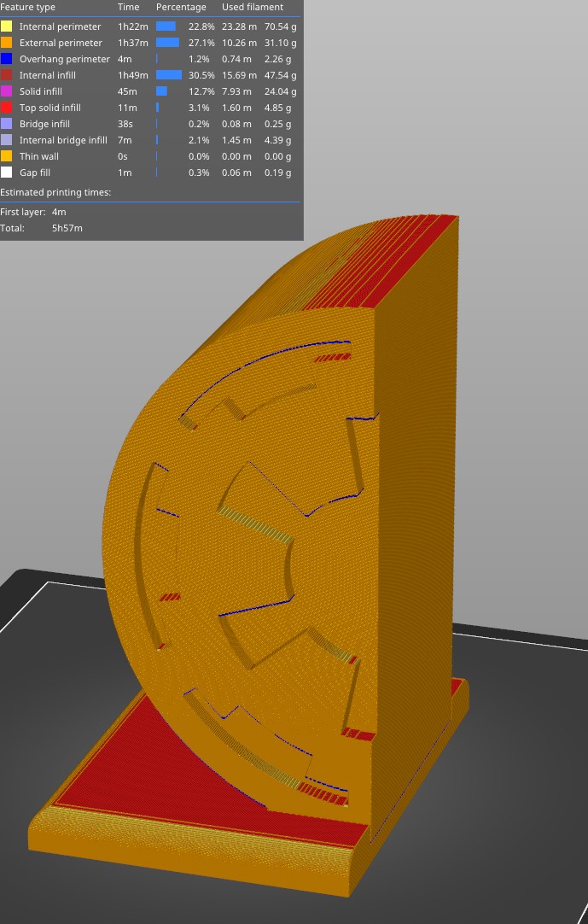588x924 pixels.
Task: Click the Internal perimeter yellow color swatch
Action: pyautogui.click(x=7, y=26)
